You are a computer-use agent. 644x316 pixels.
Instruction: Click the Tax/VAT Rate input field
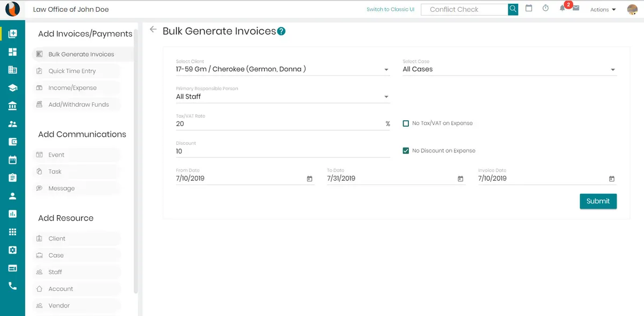pyautogui.click(x=279, y=124)
